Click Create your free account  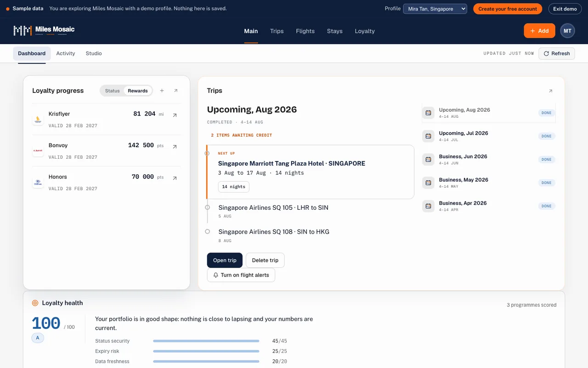(x=508, y=9)
